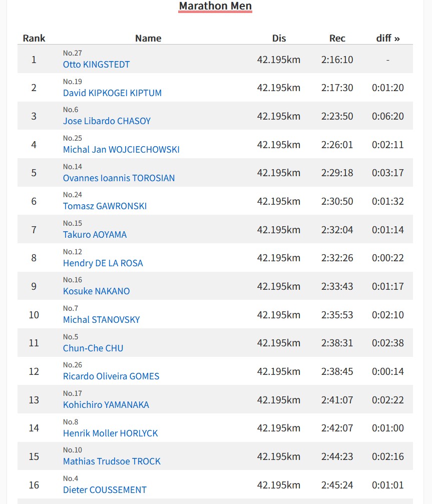
Task: Click the Marathon Men heading
Action: point(215,6)
